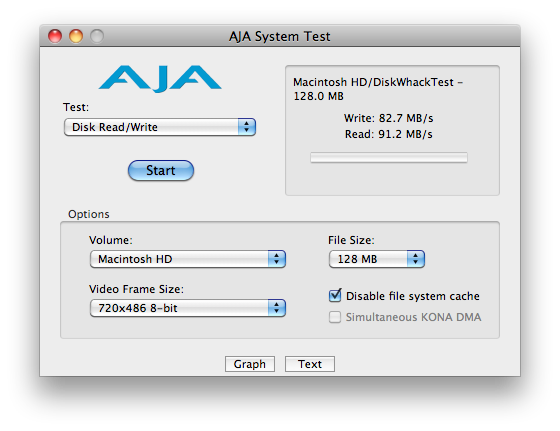Viewport: 560px width, 431px height.
Task: Open the Volume dropdown set to Macintosh HD
Action: [x=188, y=259]
